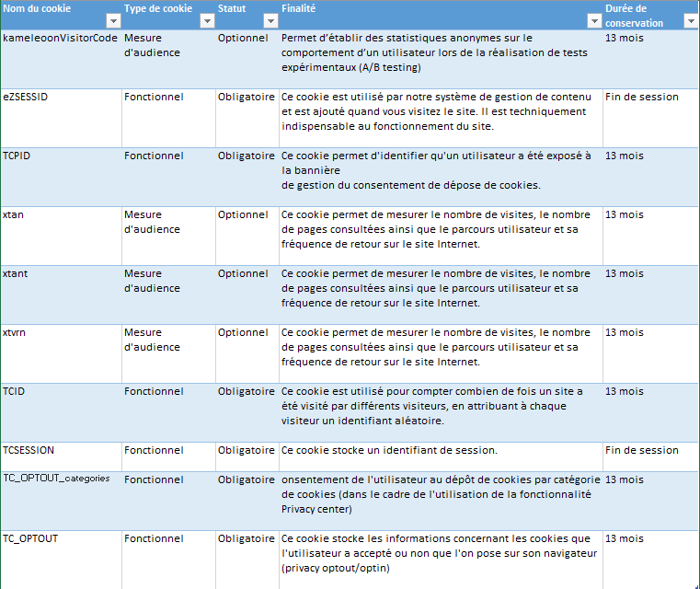
Task: Click Fonctionnel type in TCSESSION row
Action: coord(168,456)
